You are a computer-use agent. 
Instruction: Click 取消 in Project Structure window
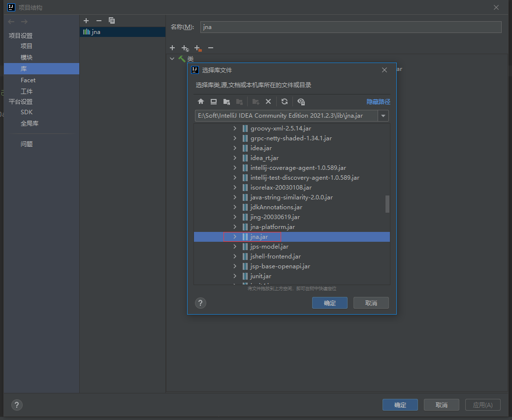click(442, 405)
